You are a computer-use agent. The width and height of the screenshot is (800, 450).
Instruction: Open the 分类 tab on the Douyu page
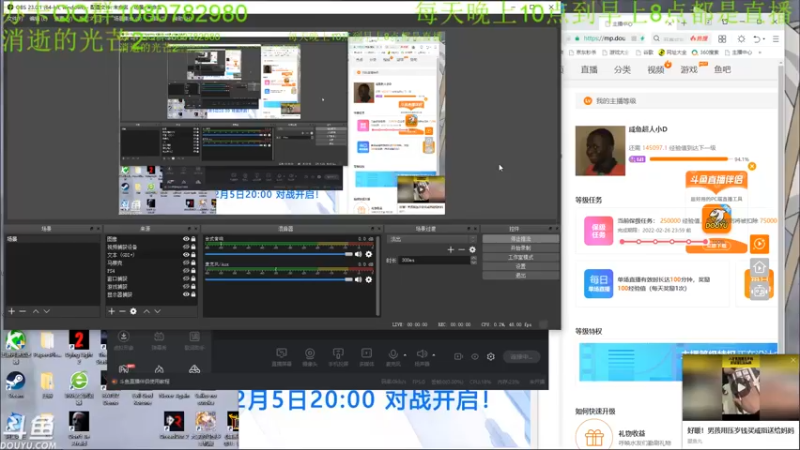click(622, 70)
